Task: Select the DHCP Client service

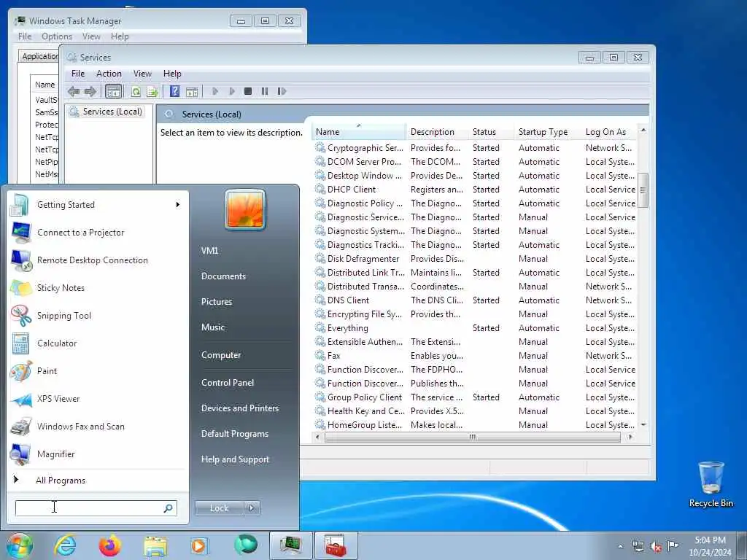Action: click(x=475, y=190)
